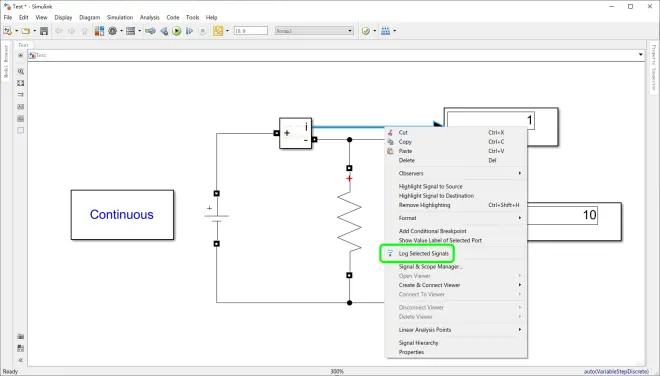Viewport: 660px width, 376px height.
Task: Save the model with the floppy icon
Action: pyautogui.click(x=44, y=31)
